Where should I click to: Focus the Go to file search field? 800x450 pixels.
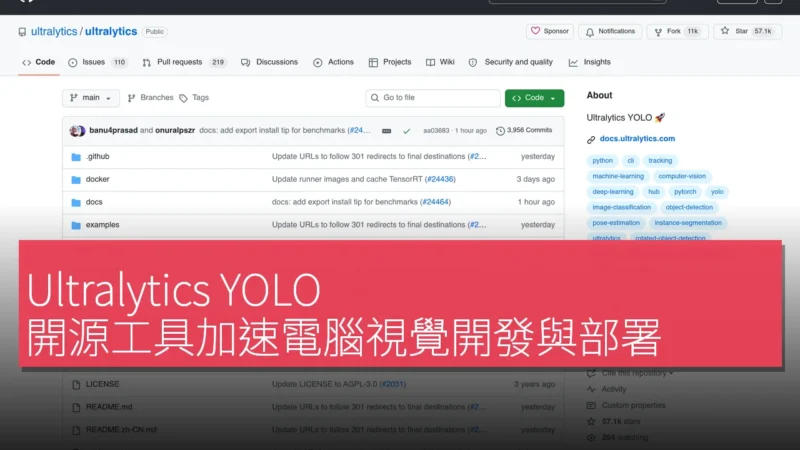click(433, 98)
